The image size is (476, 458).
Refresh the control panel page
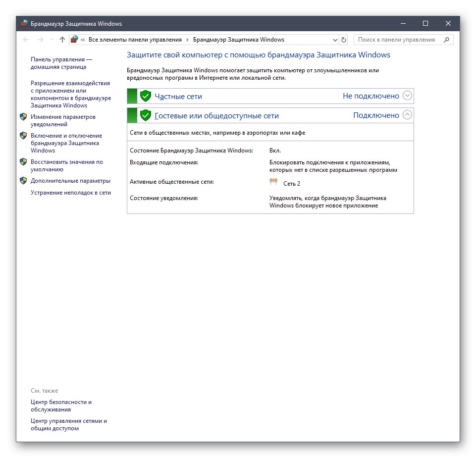point(344,40)
